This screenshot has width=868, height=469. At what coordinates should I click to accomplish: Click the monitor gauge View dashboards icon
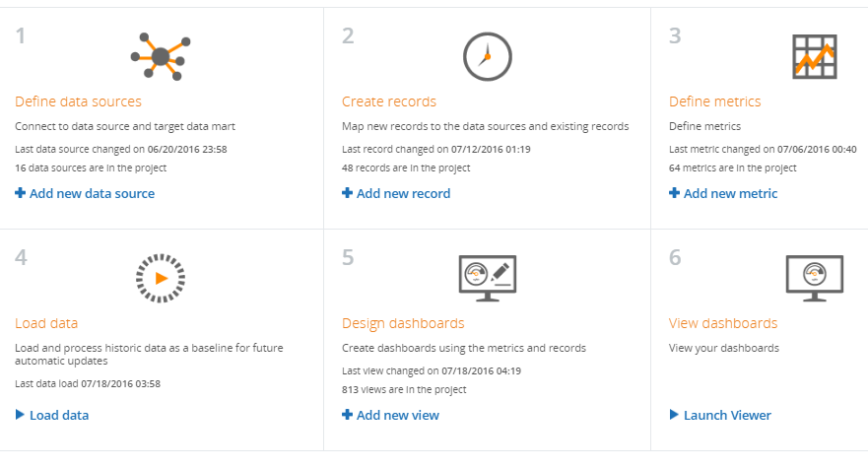click(815, 277)
